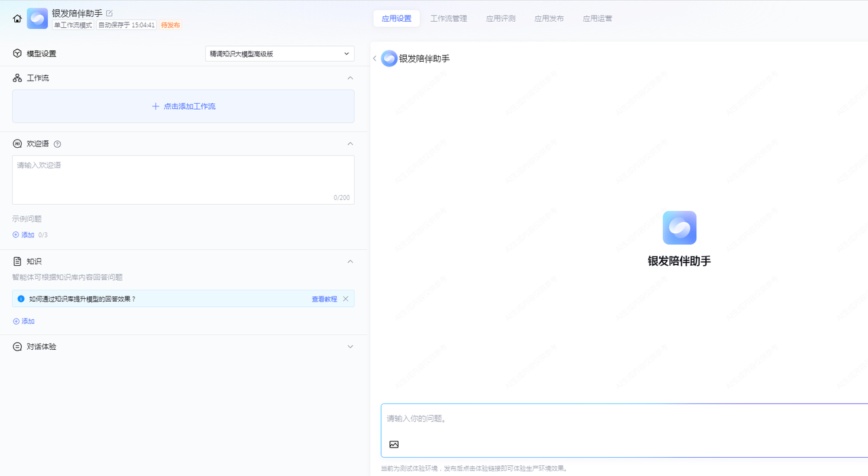This screenshot has height=476, width=868.
Task: Collapse the 工作流 section
Action: pos(350,78)
